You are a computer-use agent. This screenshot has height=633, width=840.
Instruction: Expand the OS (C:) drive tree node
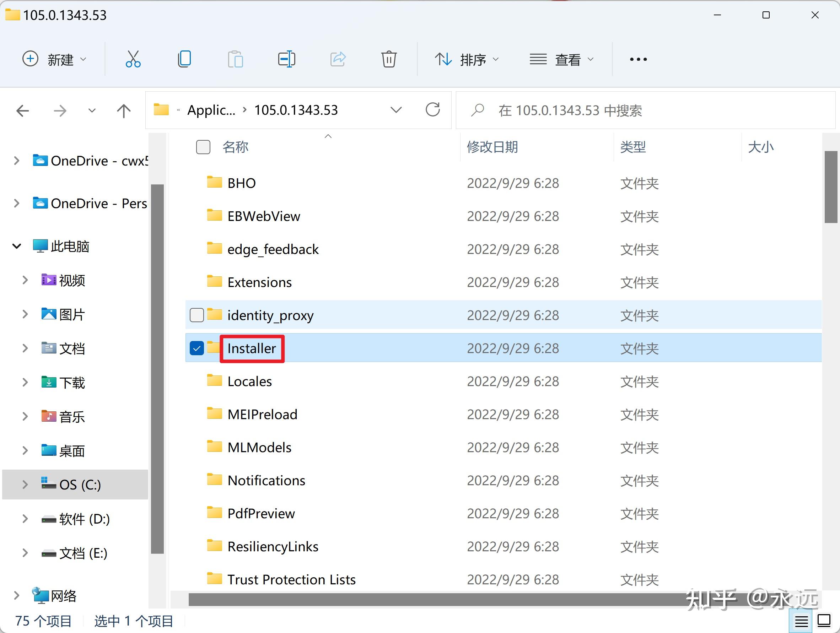pos(25,485)
